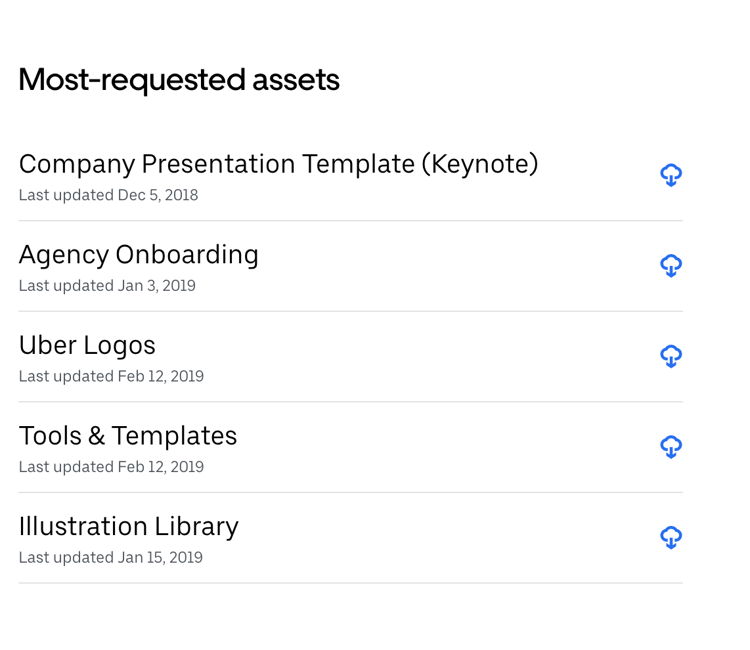Image resolution: width=750 pixels, height=650 pixels.
Task: Download the Illustration Library via cloud icon
Action: [671, 537]
